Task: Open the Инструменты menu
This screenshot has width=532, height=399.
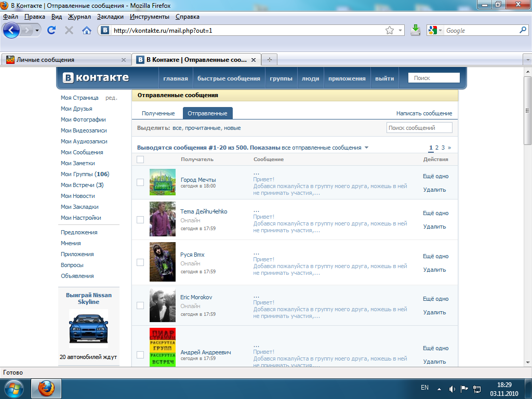Action: [149, 17]
